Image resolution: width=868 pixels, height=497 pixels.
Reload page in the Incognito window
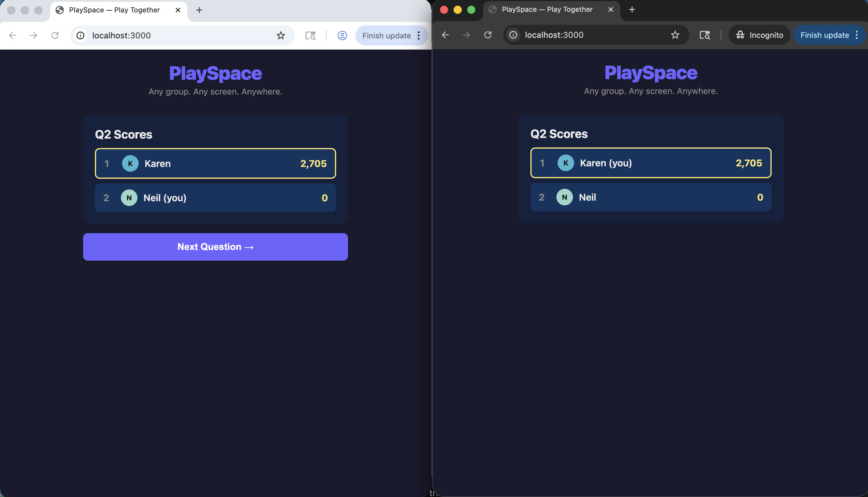coord(488,35)
